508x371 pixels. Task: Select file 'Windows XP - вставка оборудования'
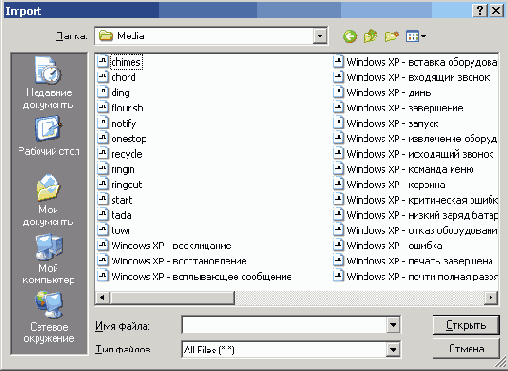(415, 62)
